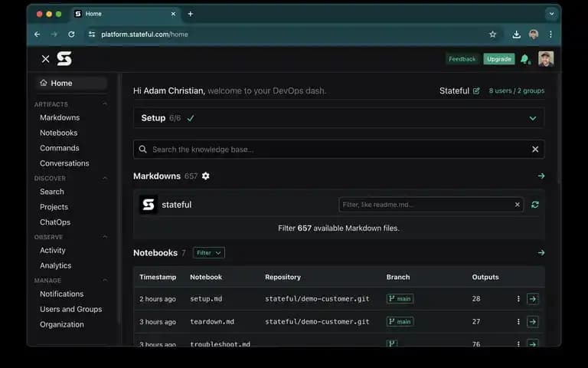Open Activity in the sidebar

[x=53, y=250]
